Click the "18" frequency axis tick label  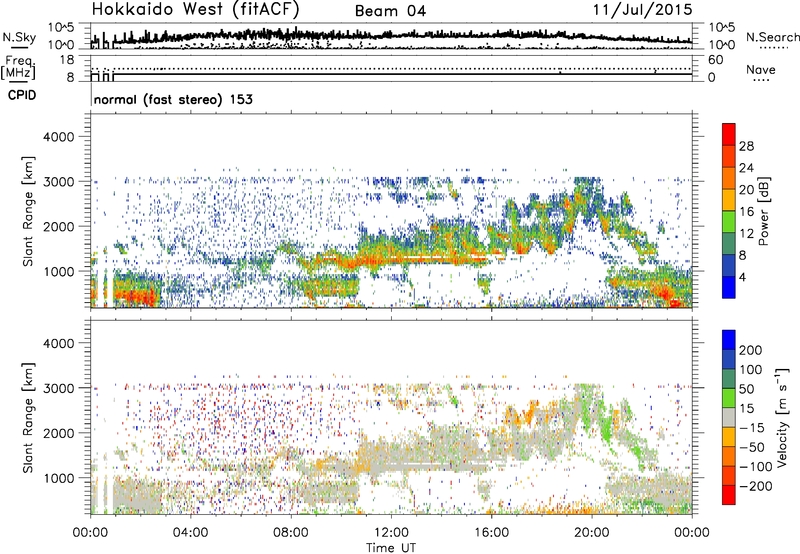pyautogui.click(x=66, y=60)
